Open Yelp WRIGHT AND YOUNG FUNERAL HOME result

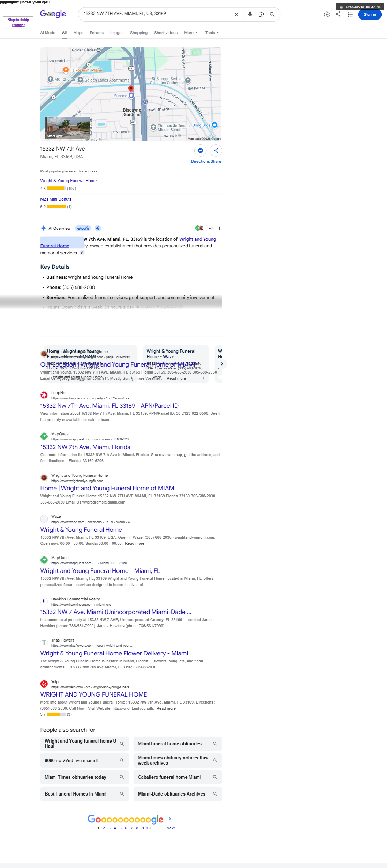(93, 694)
